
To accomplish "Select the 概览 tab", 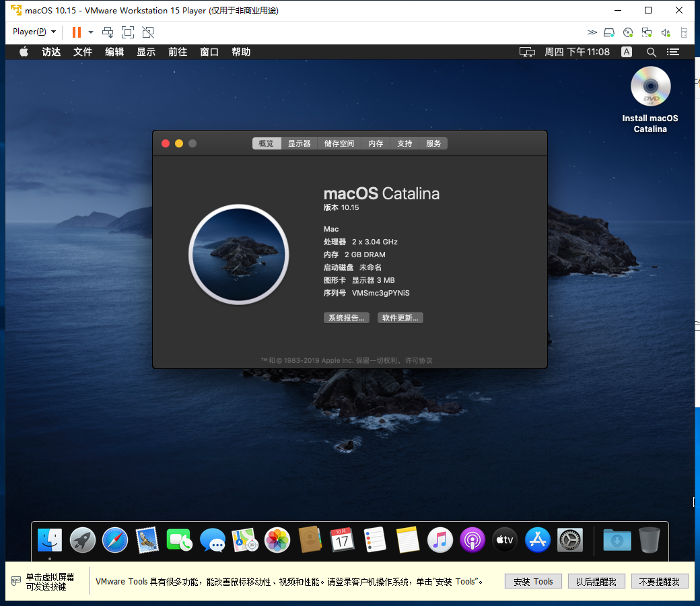I will coord(267,143).
